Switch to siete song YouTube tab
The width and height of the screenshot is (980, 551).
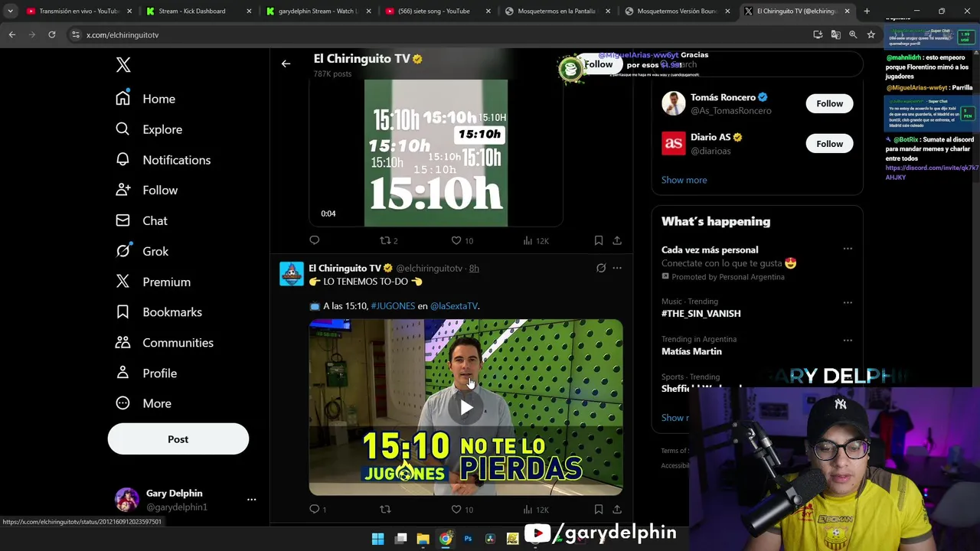pos(438,11)
